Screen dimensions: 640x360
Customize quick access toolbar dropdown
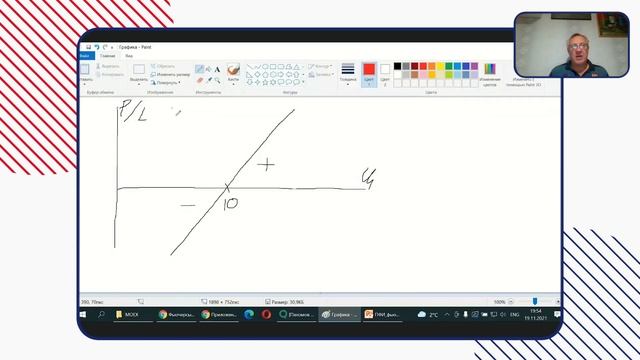[112, 47]
